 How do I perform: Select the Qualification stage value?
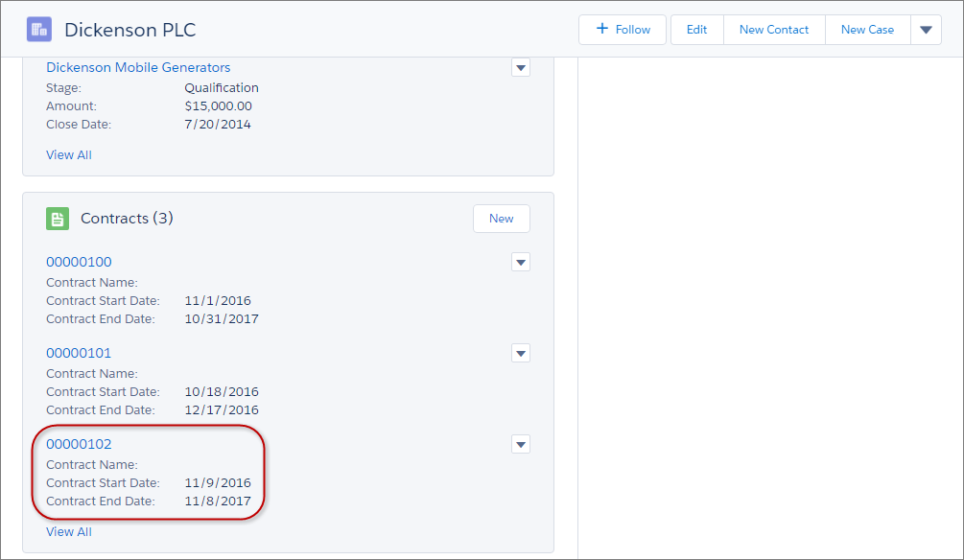[222, 88]
